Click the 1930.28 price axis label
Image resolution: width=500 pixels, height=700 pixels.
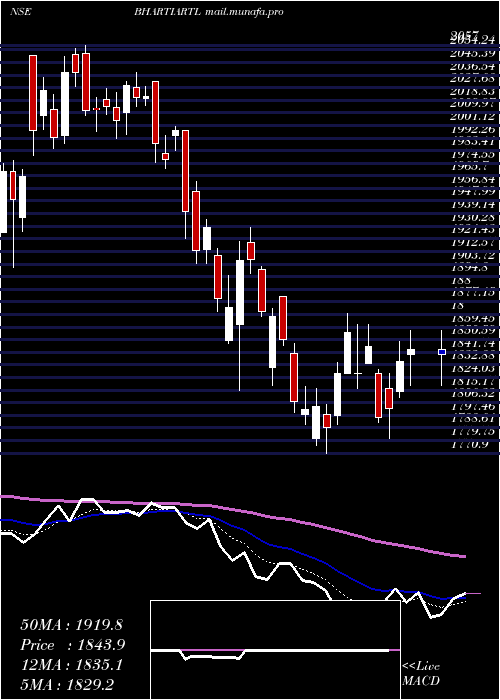473,217
